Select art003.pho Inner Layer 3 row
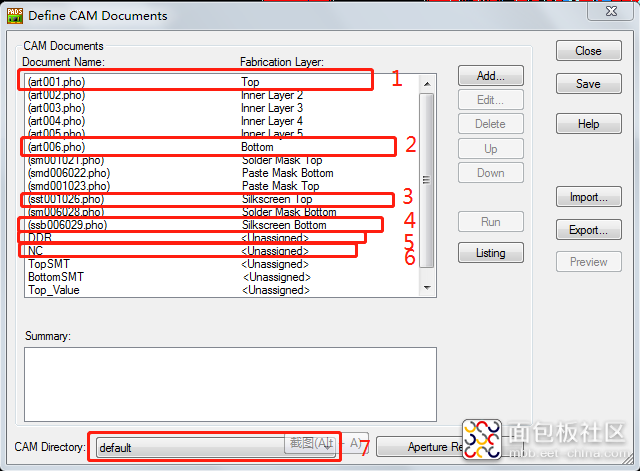This screenshot has height=471, width=640. point(222,108)
